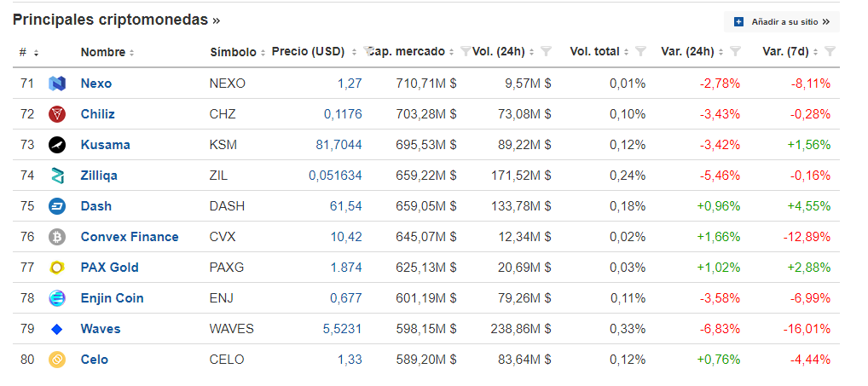
Task: Open the Vol. total filter funnel
Action: (x=640, y=51)
